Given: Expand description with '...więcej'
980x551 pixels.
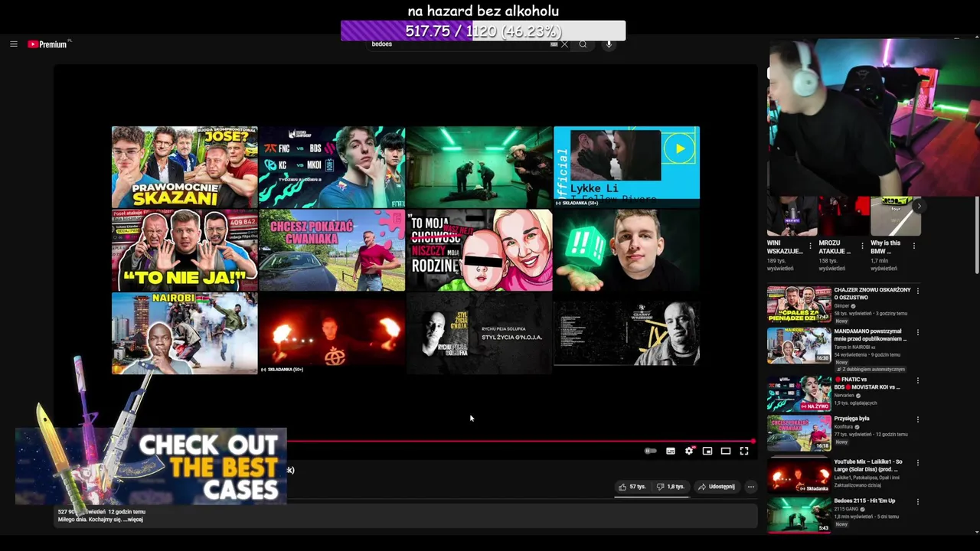Looking at the screenshot, I should [x=135, y=520].
